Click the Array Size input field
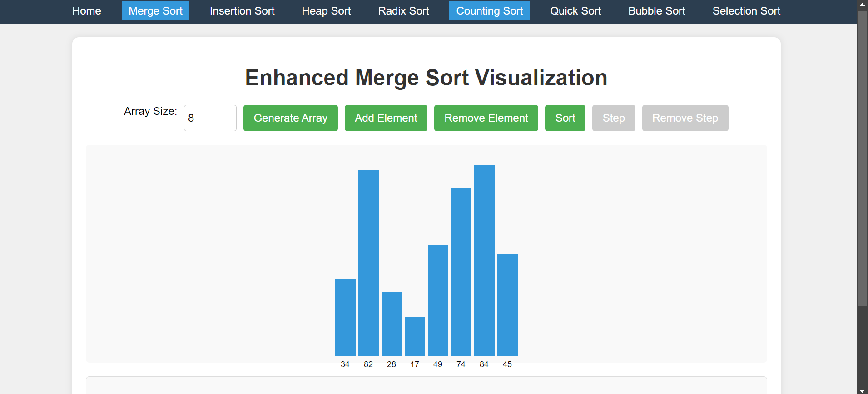Image resolution: width=868 pixels, height=394 pixels. pos(210,118)
